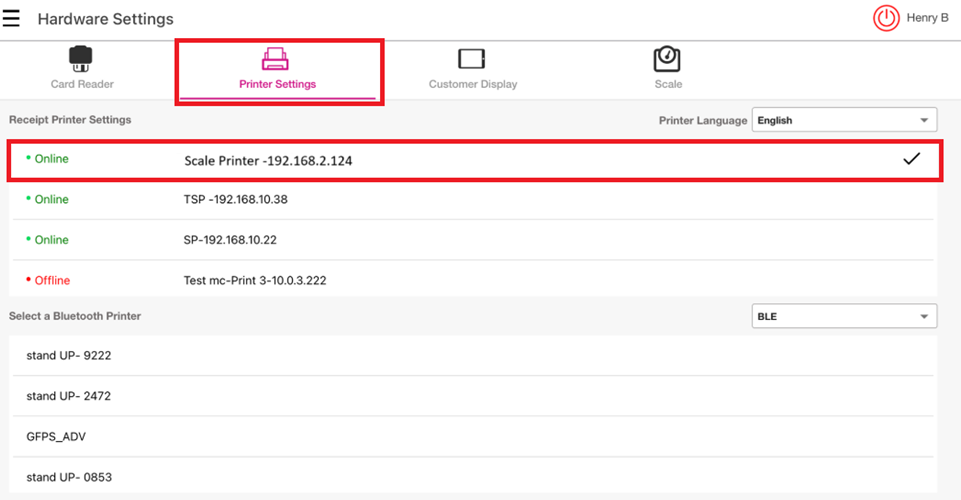This screenshot has width=961, height=500.
Task: Click the Scale icon
Action: tap(667, 58)
